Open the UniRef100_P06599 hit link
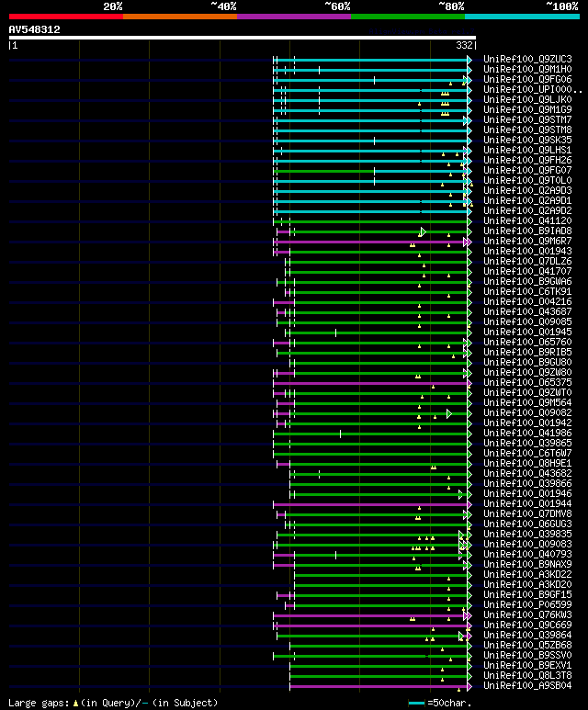The image size is (588, 710). point(527,605)
